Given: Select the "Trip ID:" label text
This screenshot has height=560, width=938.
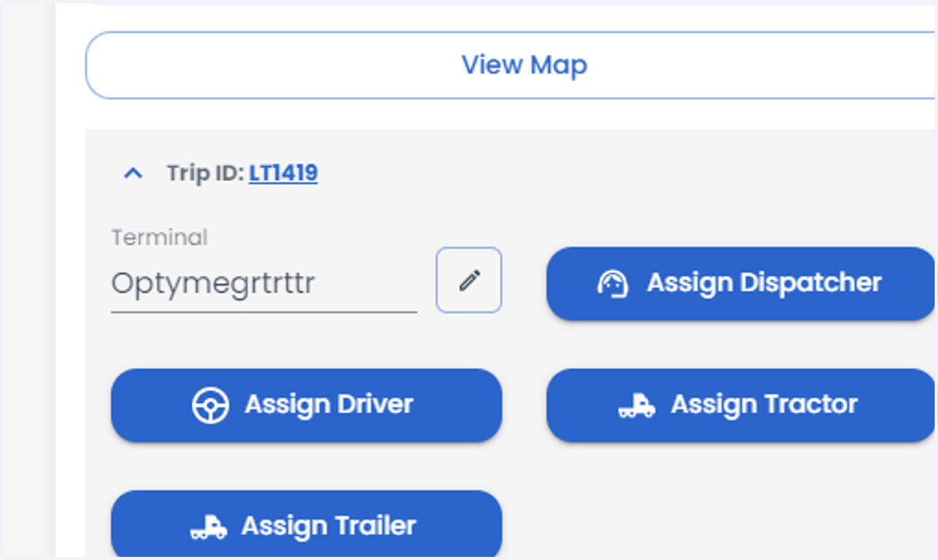Looking at the screenshot, I should pos(206,173).
